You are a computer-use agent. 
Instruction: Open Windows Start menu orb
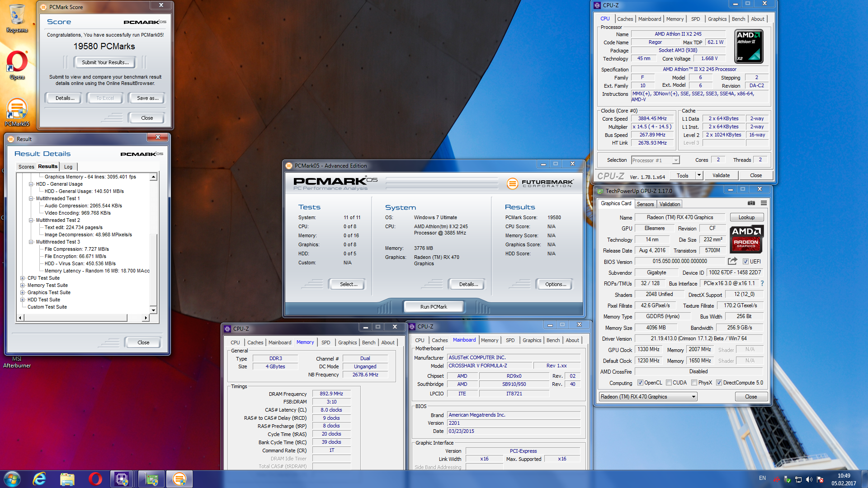click(x=12, y=479)
